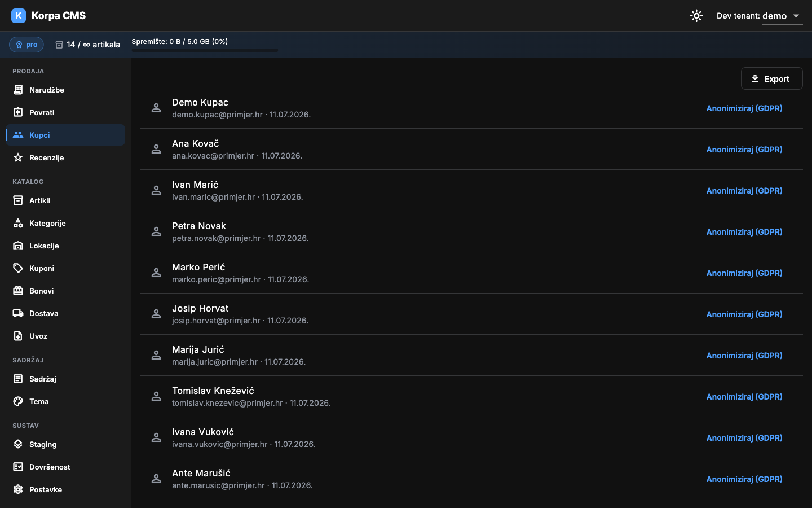This screenshot has width=812, height=508.
Task: Click the Recenzije star icon
Action: [x=18, y=157]
